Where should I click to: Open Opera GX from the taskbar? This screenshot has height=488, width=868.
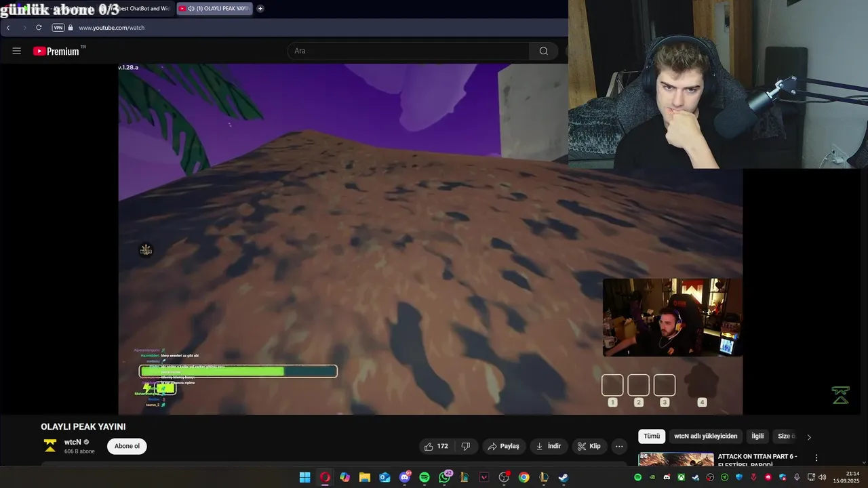tap(325, 477)
